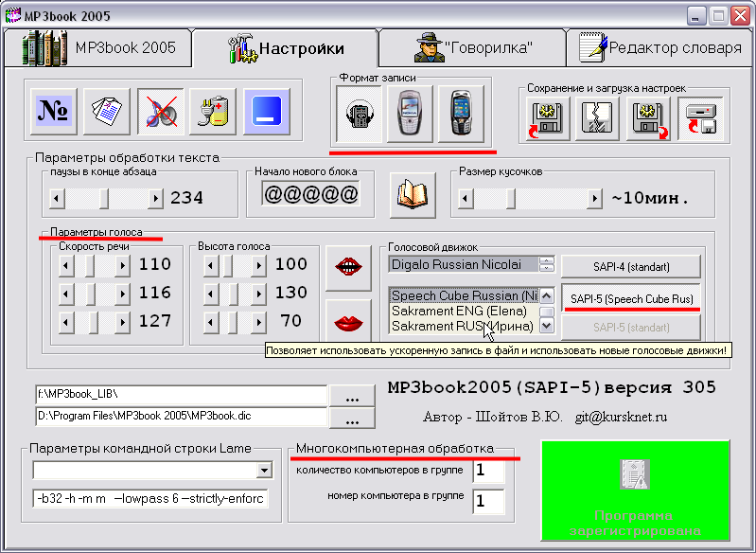Click количество компьютеров в группе field
This screenshot has width=756, height=553.
coord(488,471)
